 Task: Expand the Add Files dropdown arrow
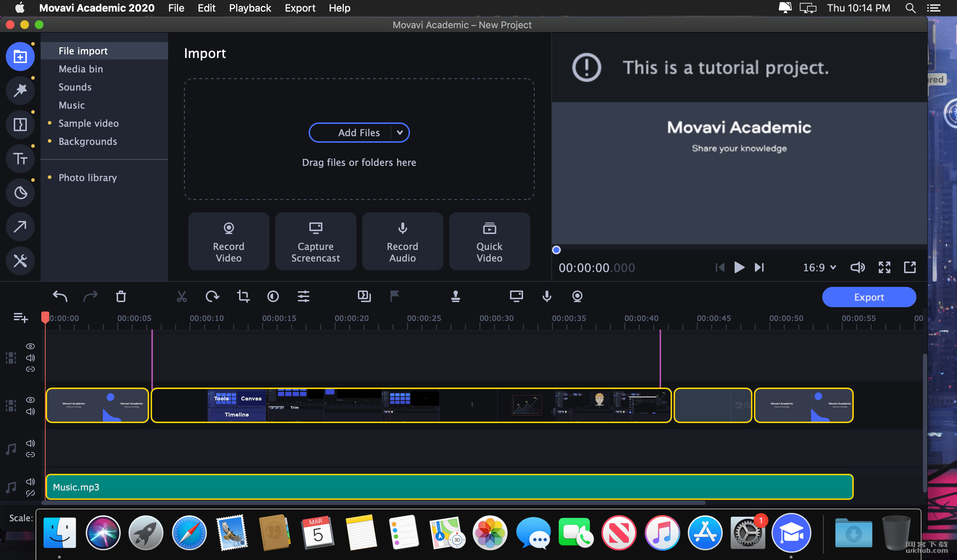400,133
